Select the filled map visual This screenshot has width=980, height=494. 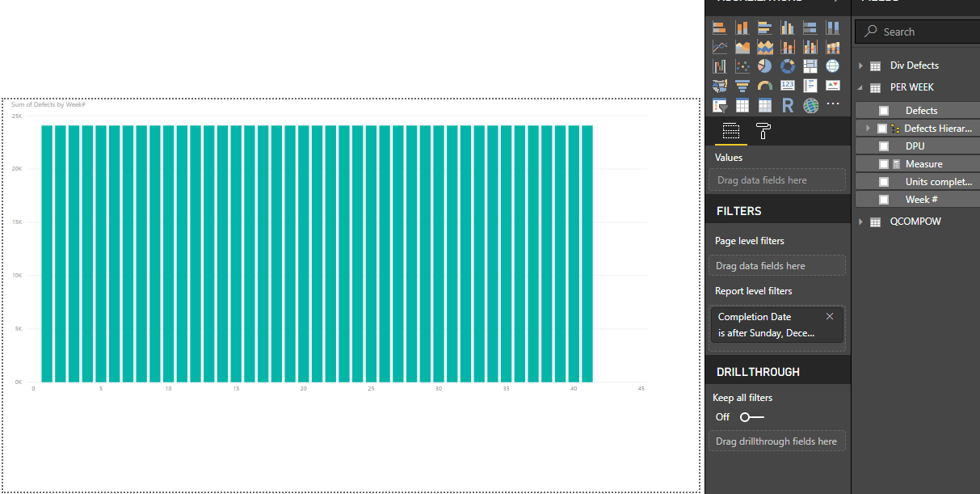click(719, 86)
